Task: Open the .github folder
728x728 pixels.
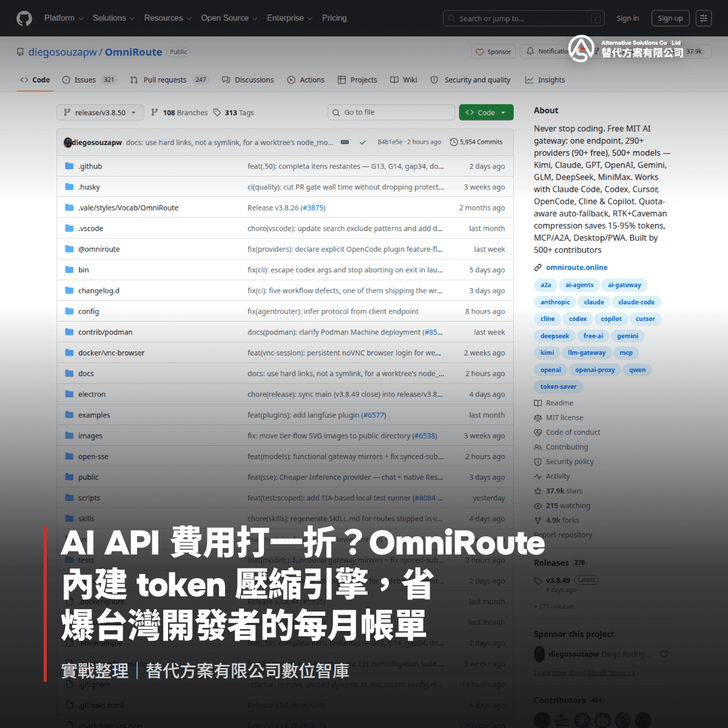Action: [x=90, y=166]
